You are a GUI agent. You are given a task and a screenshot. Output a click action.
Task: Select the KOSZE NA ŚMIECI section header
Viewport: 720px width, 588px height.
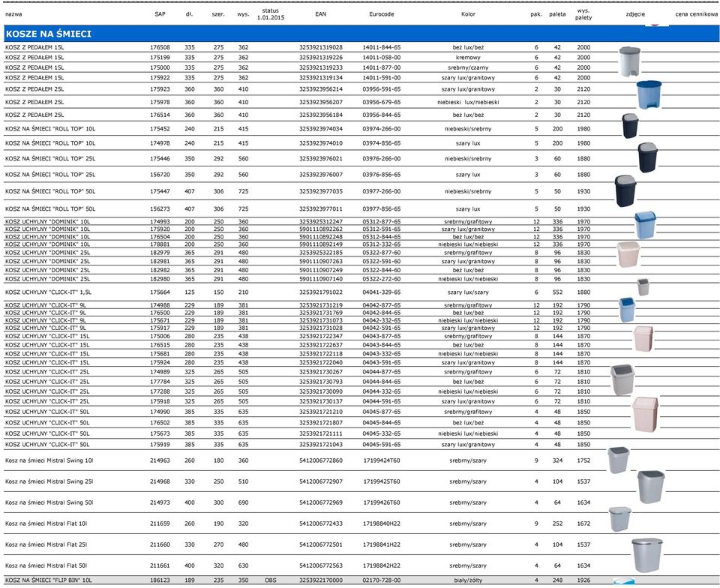[361, 34]
